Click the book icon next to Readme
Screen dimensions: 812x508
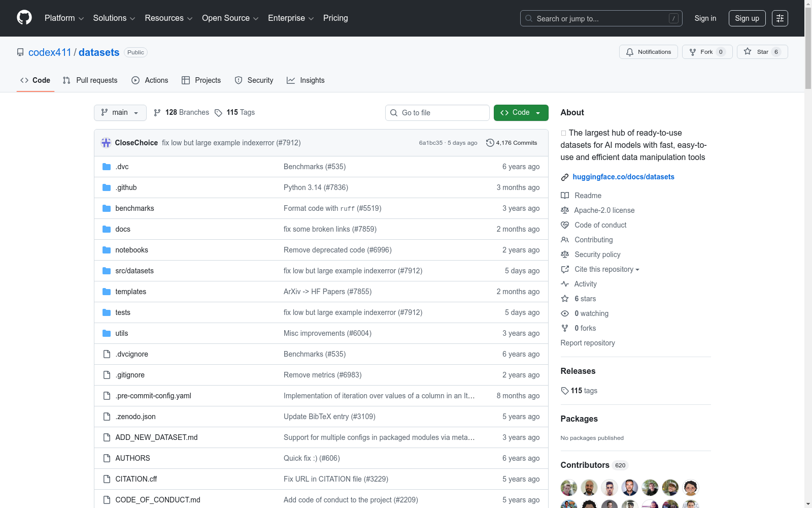(565, 196)
